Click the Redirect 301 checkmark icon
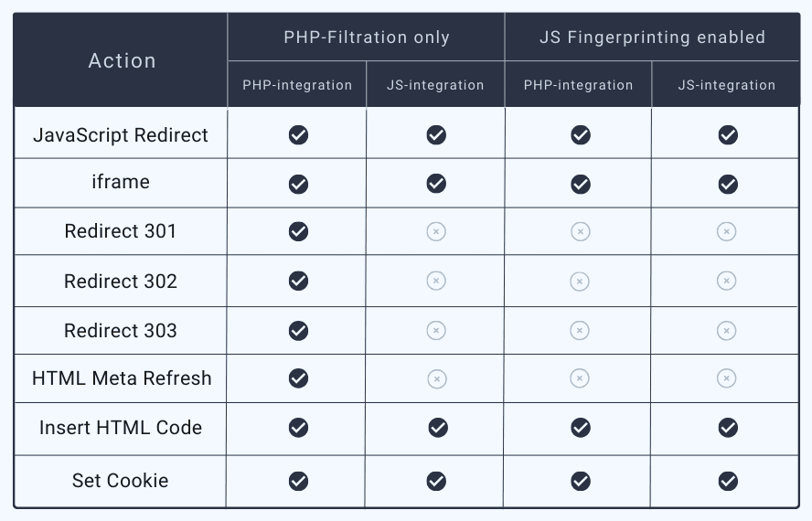 point(298,231)
